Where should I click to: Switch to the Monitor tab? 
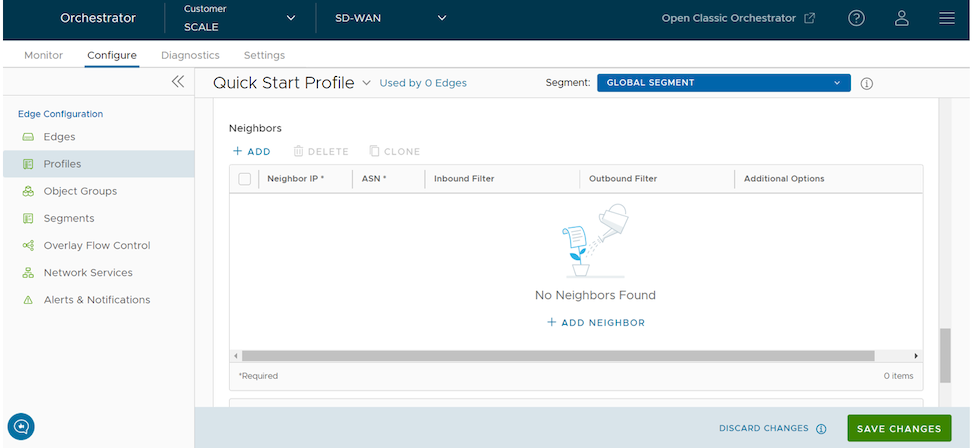[x=43, y=55]
